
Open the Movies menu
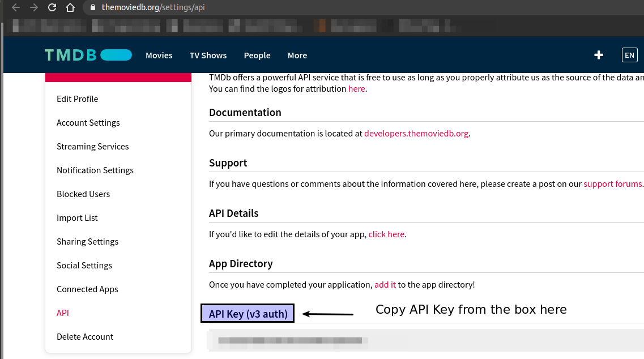point(159,55)
